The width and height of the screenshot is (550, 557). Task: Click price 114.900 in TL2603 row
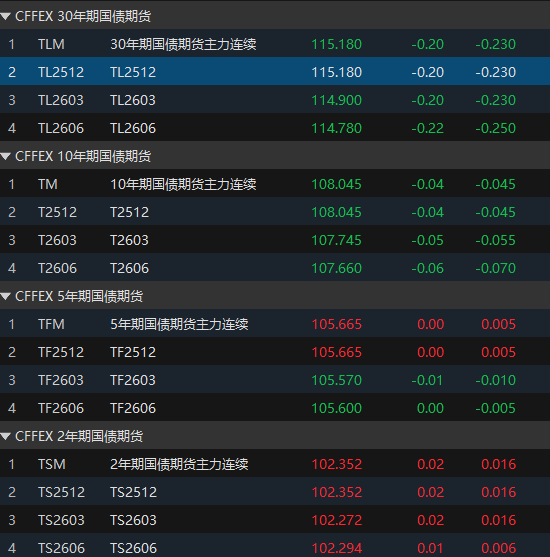pyautogui.click(x=336, y=100)
